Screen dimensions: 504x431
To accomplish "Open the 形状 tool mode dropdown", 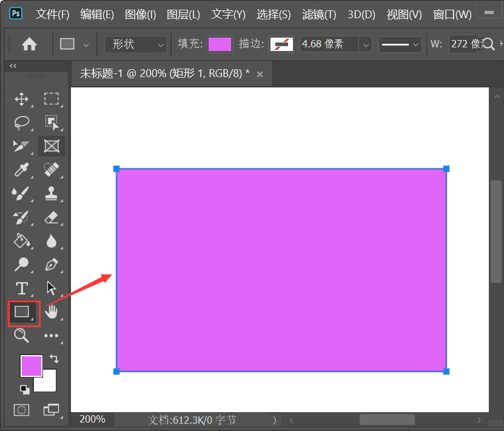I will [135, 44].
